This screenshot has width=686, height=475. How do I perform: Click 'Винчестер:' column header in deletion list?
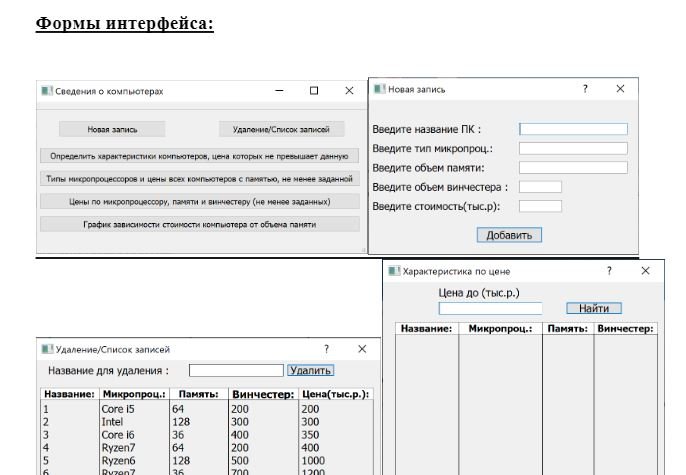point(263,394)
